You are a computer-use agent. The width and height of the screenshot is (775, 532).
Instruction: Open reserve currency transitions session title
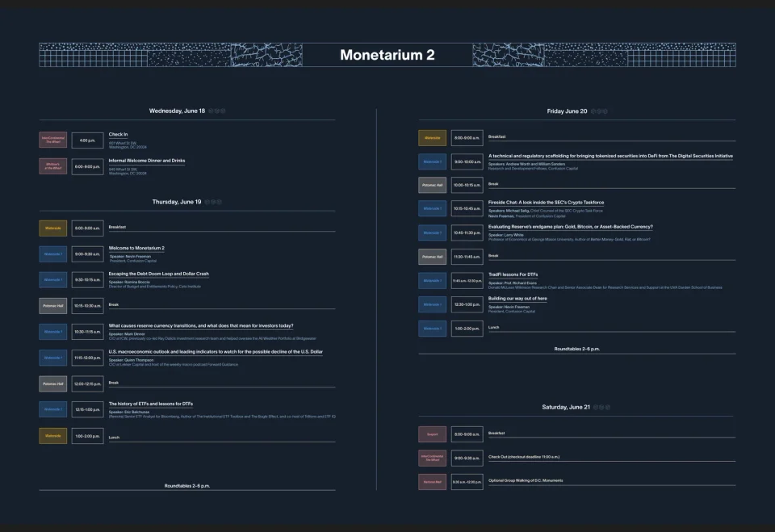201,326
